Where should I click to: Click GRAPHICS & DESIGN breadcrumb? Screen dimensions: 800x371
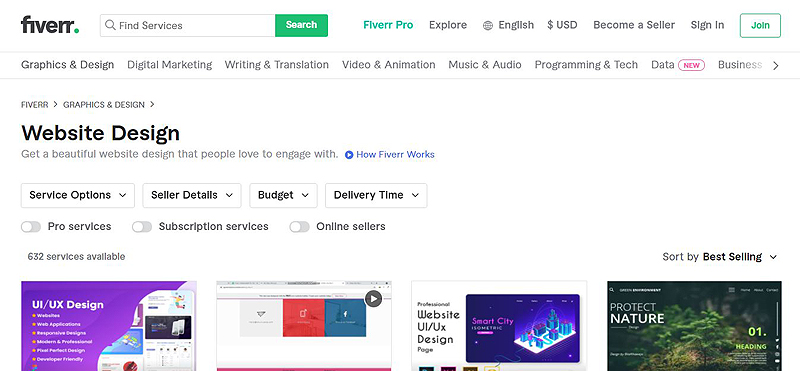click(x=104, y=105)
